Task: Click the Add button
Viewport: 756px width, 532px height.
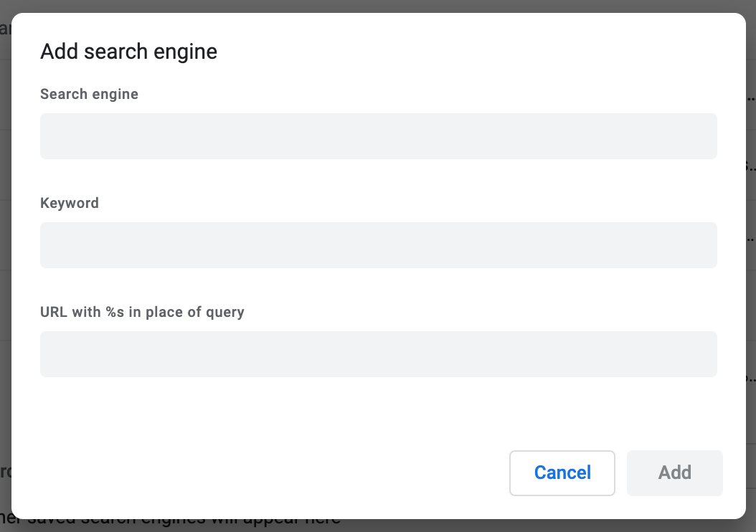Action: tap(674, 472)
